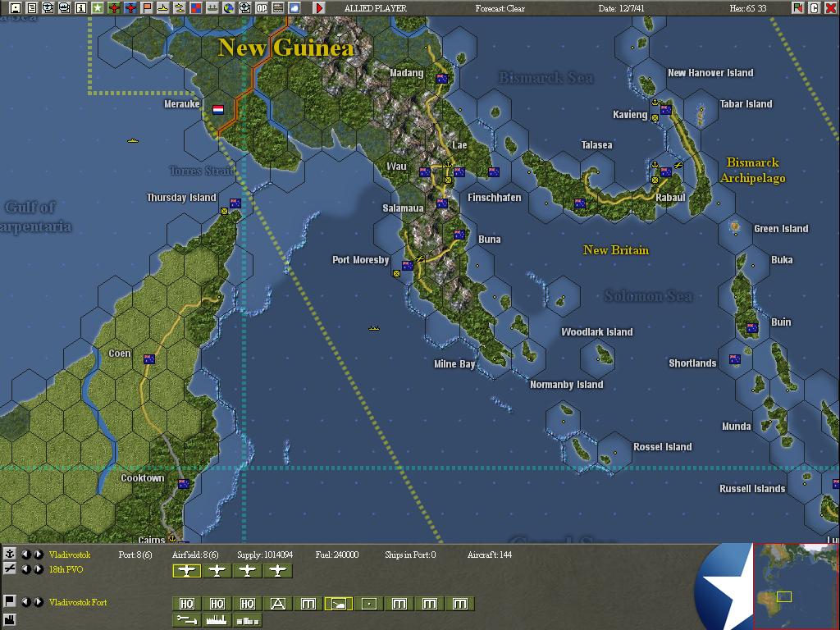
Task: Open the Vladivostok base name link
Action: (x=70, y=555)
